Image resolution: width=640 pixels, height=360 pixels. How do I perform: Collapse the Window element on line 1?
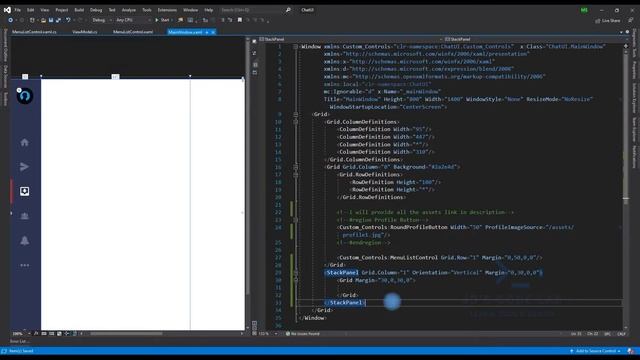(296, 47)
